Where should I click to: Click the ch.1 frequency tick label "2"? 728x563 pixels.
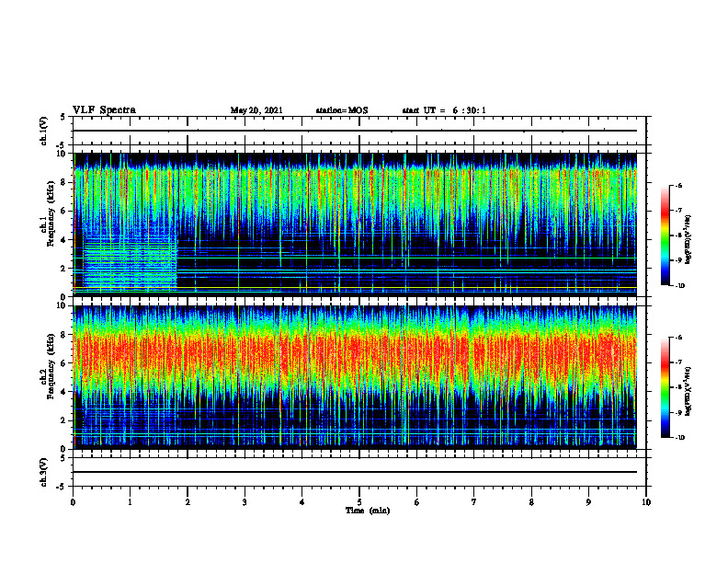tap(64, 269)
